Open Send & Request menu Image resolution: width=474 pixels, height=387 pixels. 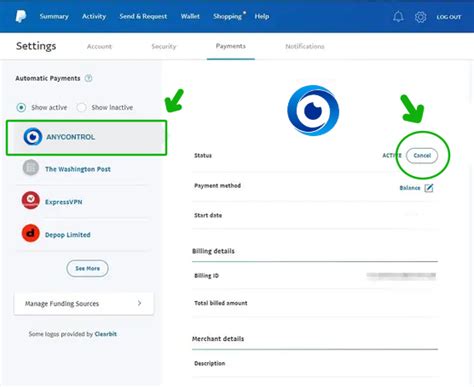(143, 16)
